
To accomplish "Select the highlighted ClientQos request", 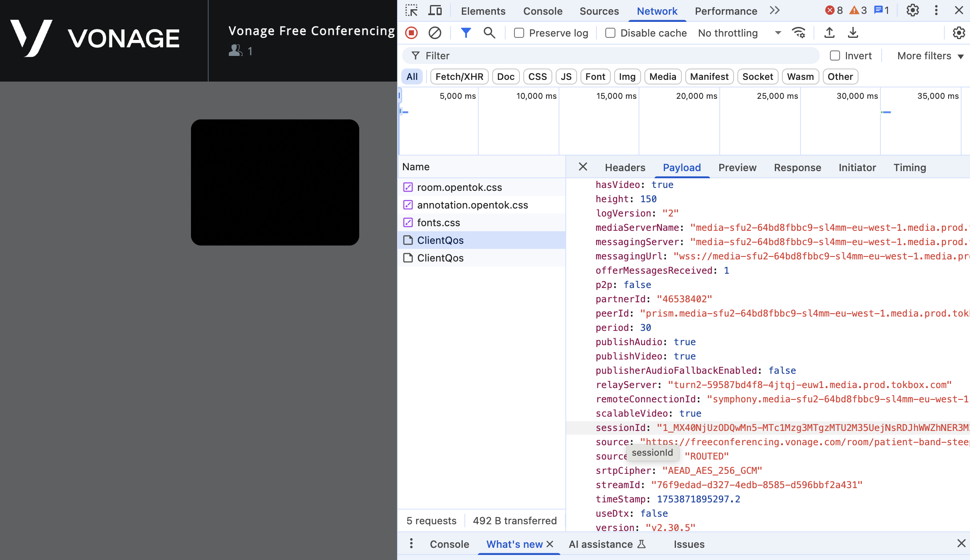I will 482,240.
